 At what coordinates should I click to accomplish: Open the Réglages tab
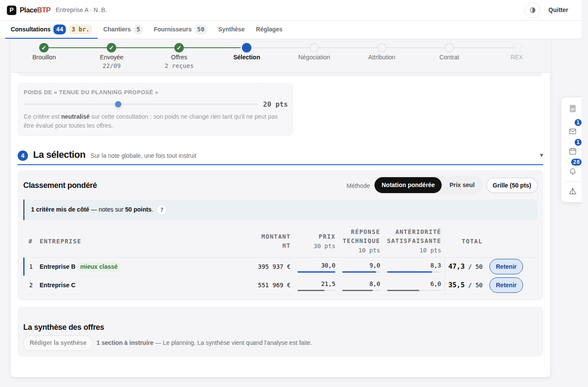point(269,29)
